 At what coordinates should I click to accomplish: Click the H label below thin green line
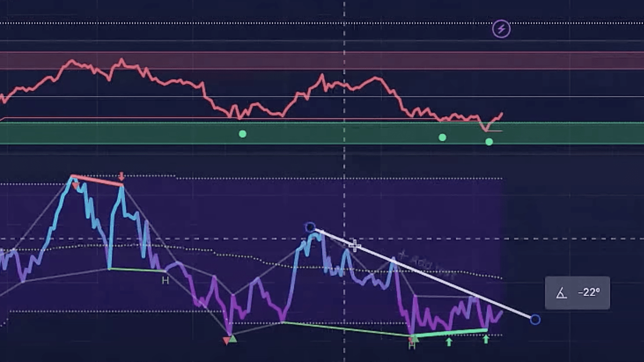click(165, 281)
